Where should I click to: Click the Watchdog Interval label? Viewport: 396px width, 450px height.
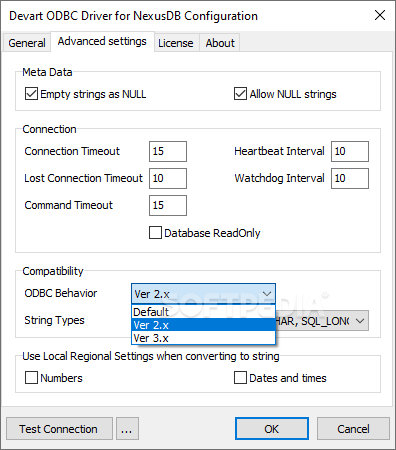(x=279, y=178)
